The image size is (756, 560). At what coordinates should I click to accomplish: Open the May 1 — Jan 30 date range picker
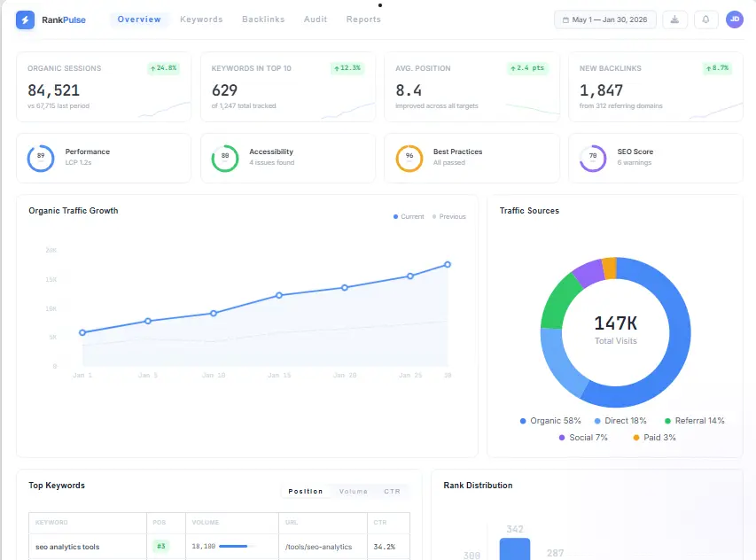click(604, 19)
